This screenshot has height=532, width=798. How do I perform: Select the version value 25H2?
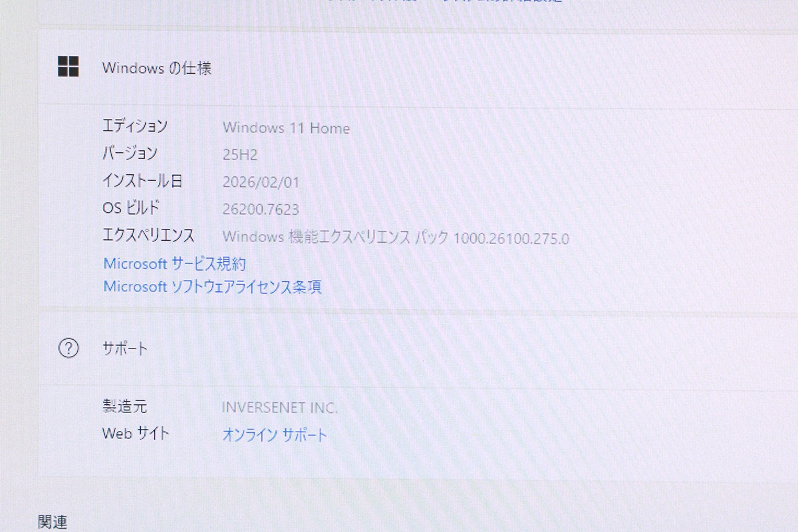click(240, 155)
